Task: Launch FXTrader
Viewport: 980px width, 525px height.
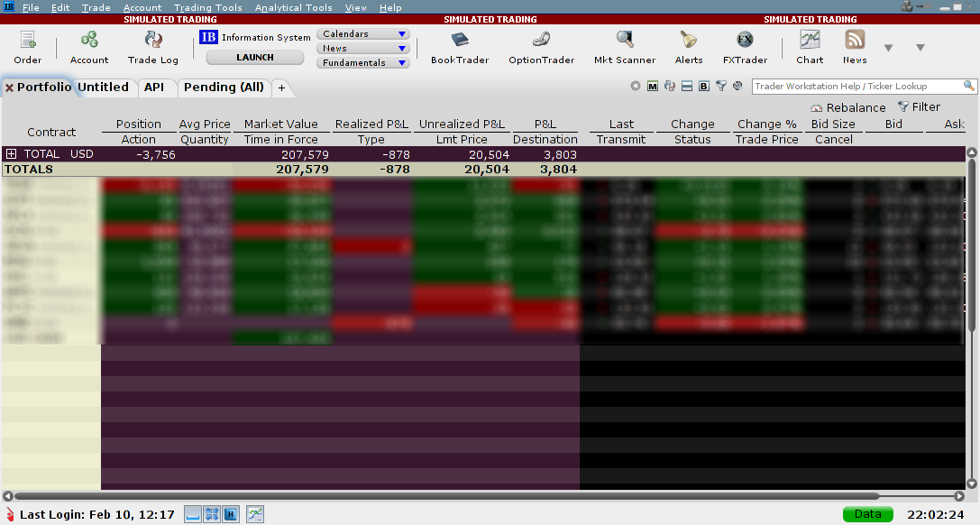Action: click(745, 48)
